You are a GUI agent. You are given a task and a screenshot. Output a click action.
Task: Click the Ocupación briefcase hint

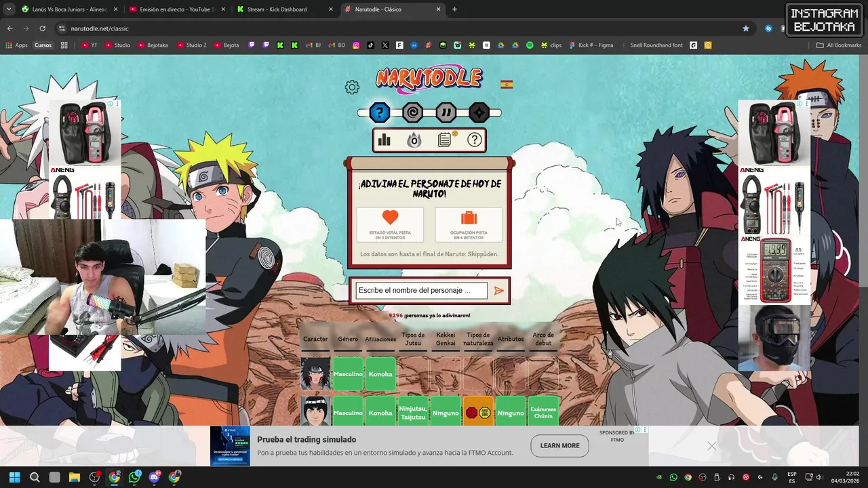pos(469,224)
